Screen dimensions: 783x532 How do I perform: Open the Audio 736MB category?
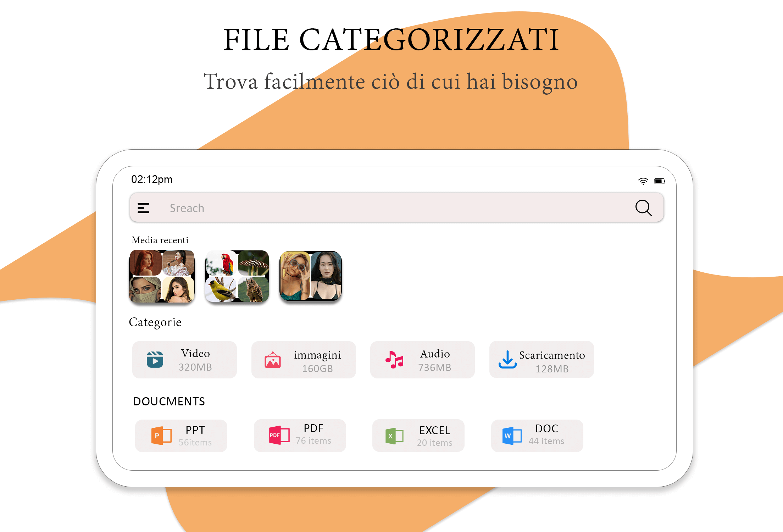pos(422,360)
